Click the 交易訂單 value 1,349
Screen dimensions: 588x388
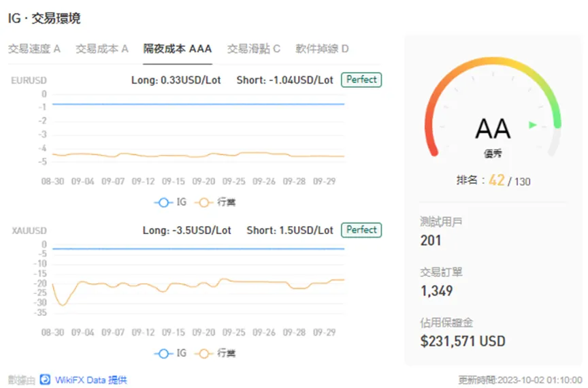pyautogui.click(x=436, y=291)
